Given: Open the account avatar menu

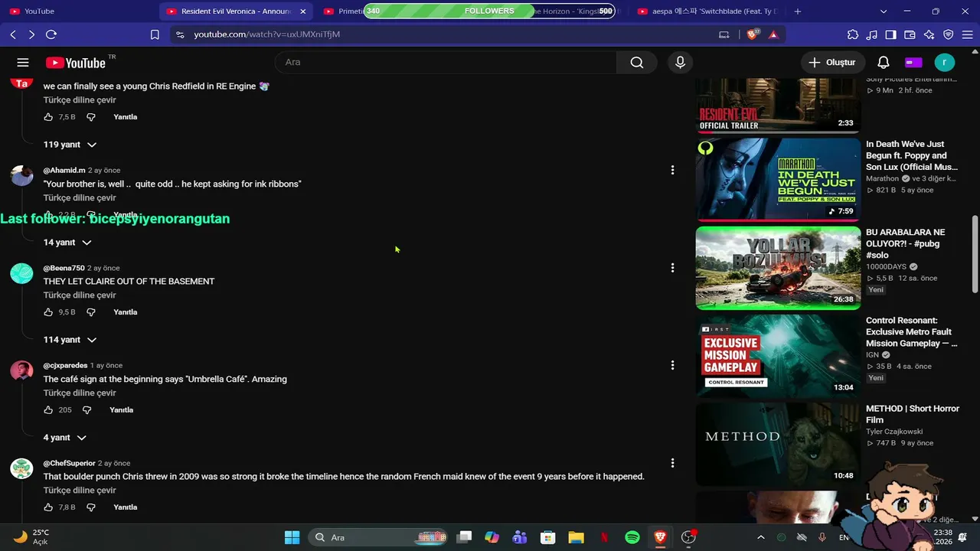Looking at the screenshot, I should pos(945,63).
